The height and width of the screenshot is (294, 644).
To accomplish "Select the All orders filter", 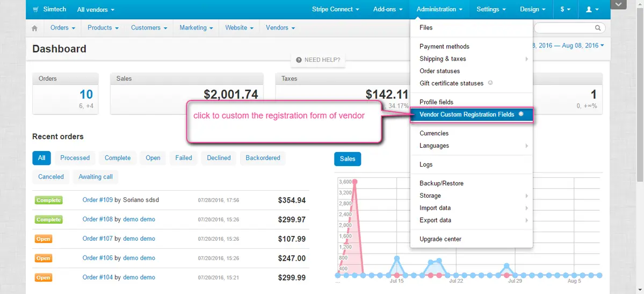I will coord(41,158).
